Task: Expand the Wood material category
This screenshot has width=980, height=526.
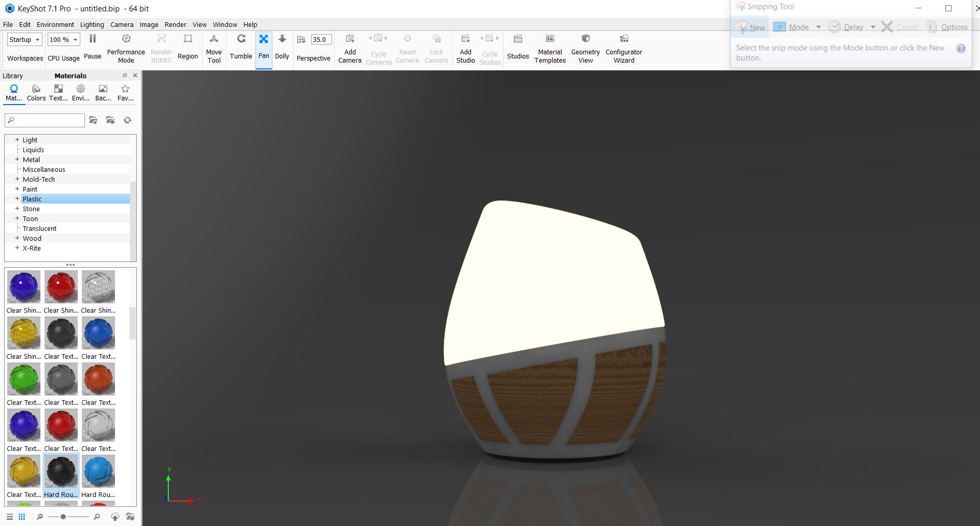Action: click(17, 238)
